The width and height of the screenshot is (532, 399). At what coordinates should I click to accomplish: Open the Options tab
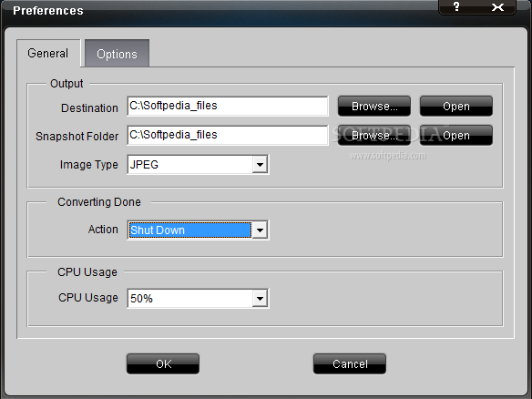(x=117, y=54)
